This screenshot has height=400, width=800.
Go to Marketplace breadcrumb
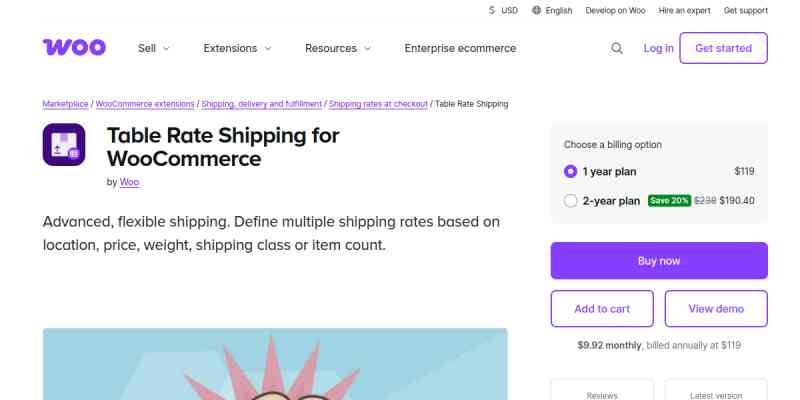click(66, 104)
